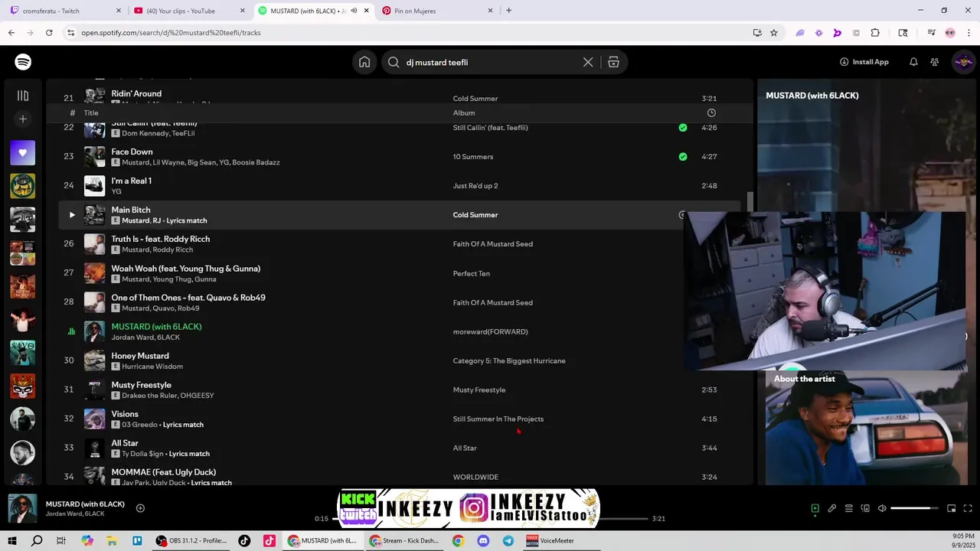Open the Spotify home logo
The image size is (980, 551).
tap(23, 62)
